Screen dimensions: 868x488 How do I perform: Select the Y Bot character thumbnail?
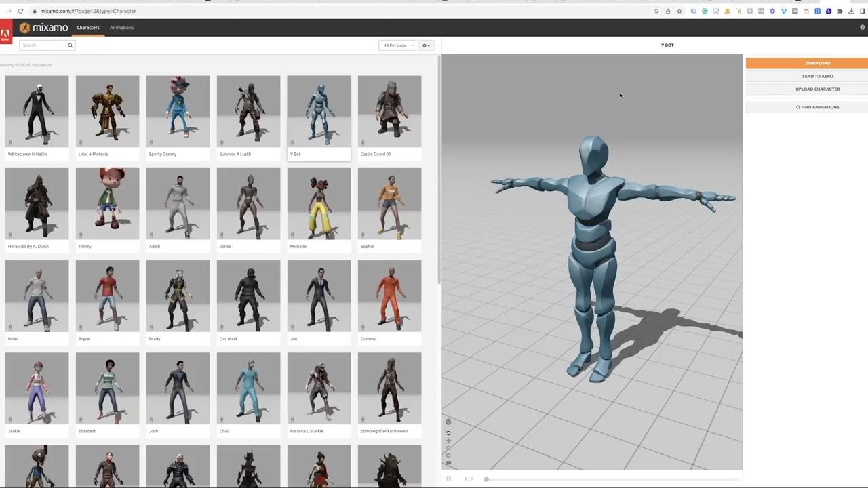click(x=319, y=110)
